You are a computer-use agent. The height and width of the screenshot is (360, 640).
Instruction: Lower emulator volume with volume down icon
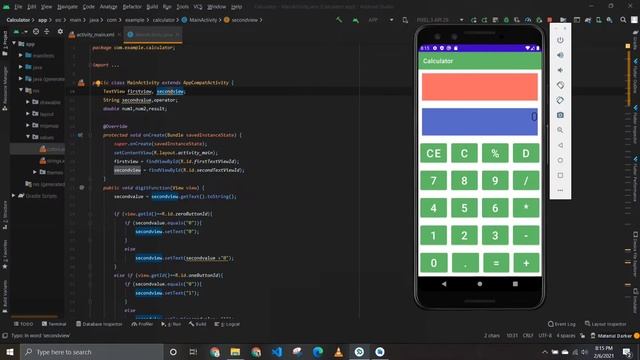560,70
